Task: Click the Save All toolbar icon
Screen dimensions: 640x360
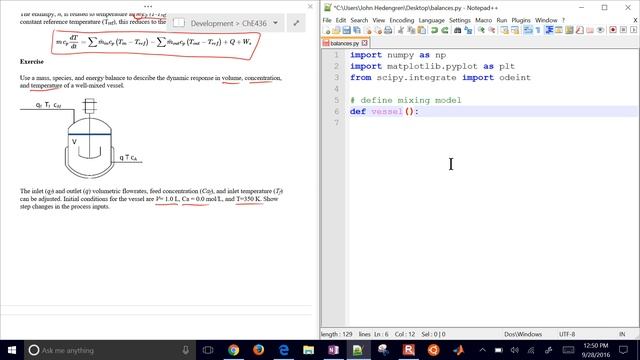Action: click(356, 30)
